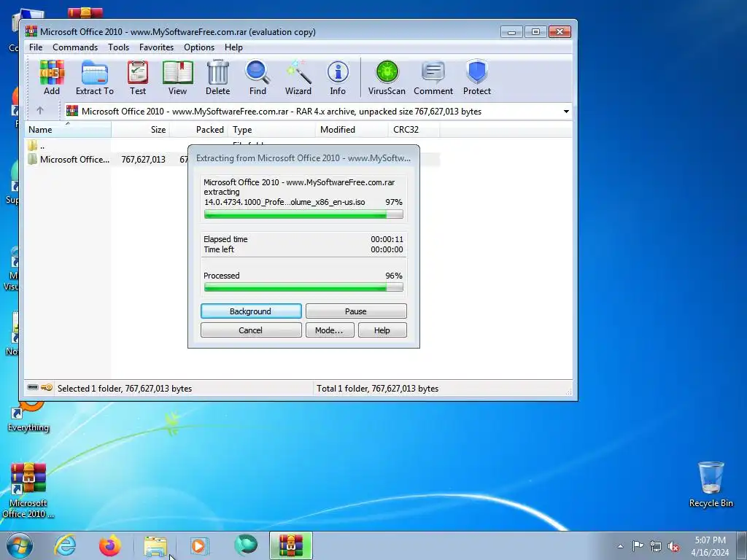Pause the extraction
The height and width of the screenshot is (560, 747).
[x=356, y=311]
